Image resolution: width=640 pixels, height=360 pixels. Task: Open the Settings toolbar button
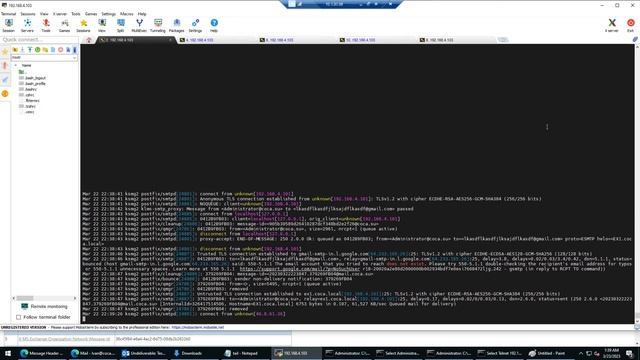195,25
